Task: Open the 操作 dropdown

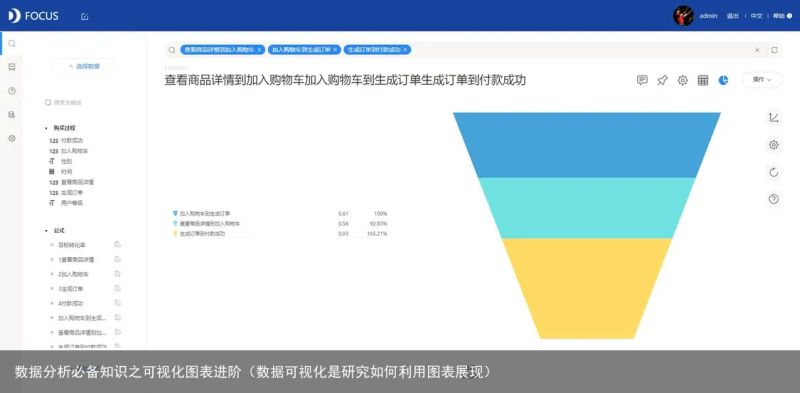Action: (x=762, y=80)
